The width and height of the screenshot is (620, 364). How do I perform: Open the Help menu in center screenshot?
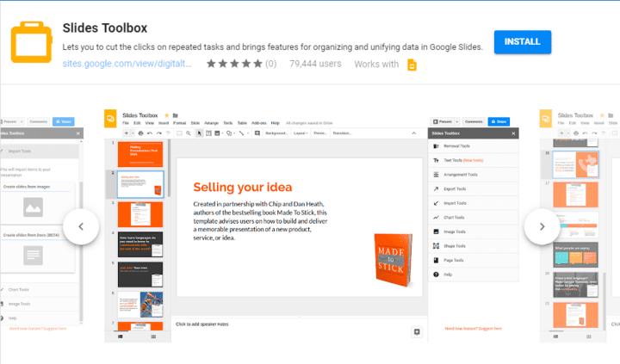[276, 123]
